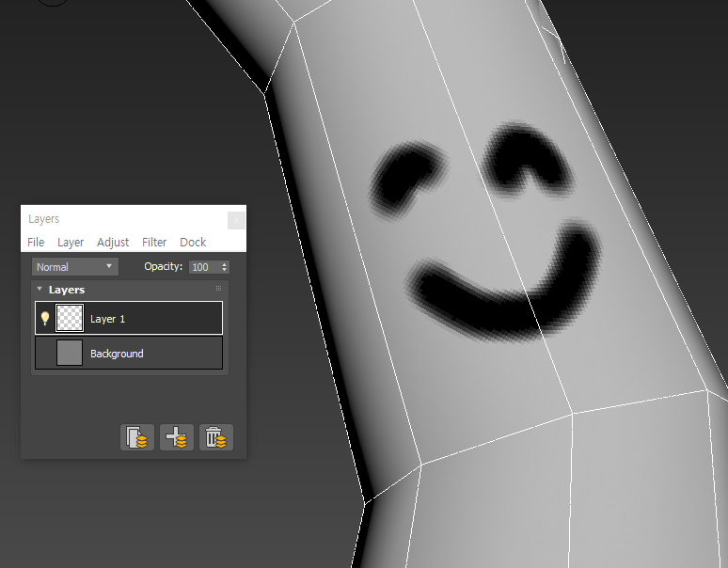Screen dimensions: 728x568
Task: Close the Layers dialog
Action: pos(236,220)
